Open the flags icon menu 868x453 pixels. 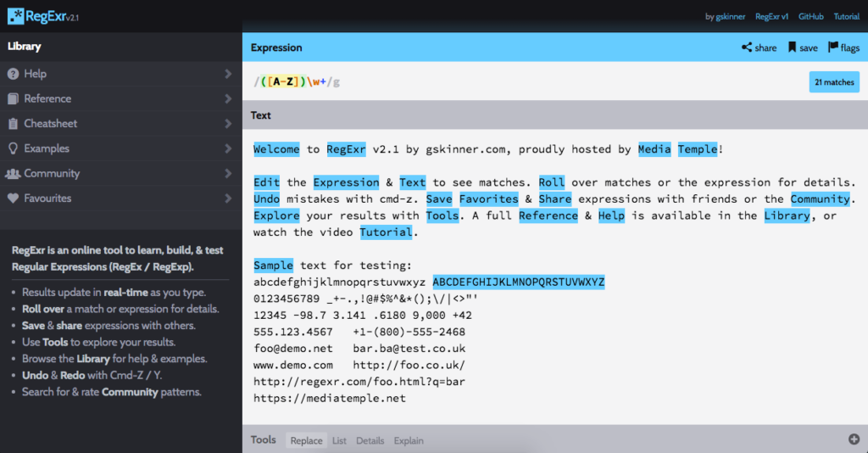point(832,48)
